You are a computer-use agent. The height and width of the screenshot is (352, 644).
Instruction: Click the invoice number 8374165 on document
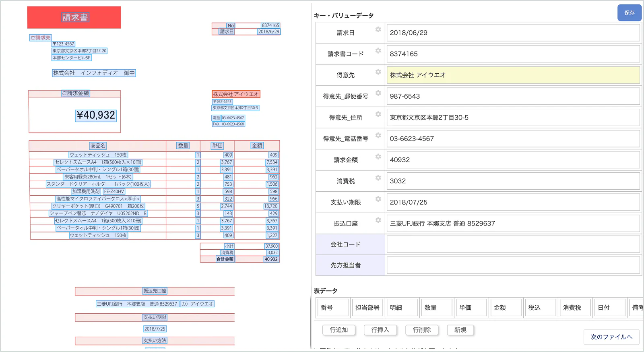coord(270,25)
